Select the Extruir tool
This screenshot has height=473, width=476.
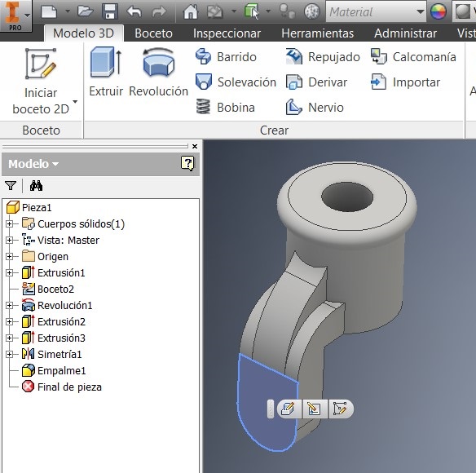point(106,72)
